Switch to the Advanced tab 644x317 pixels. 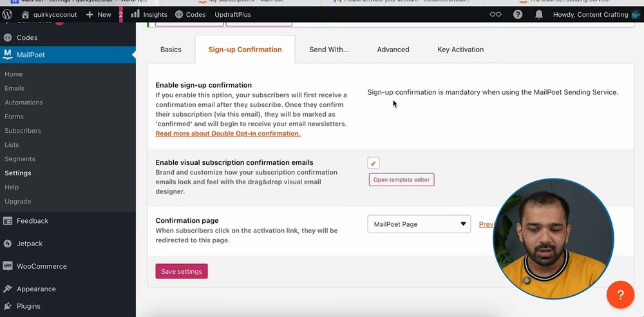(393, 50)
